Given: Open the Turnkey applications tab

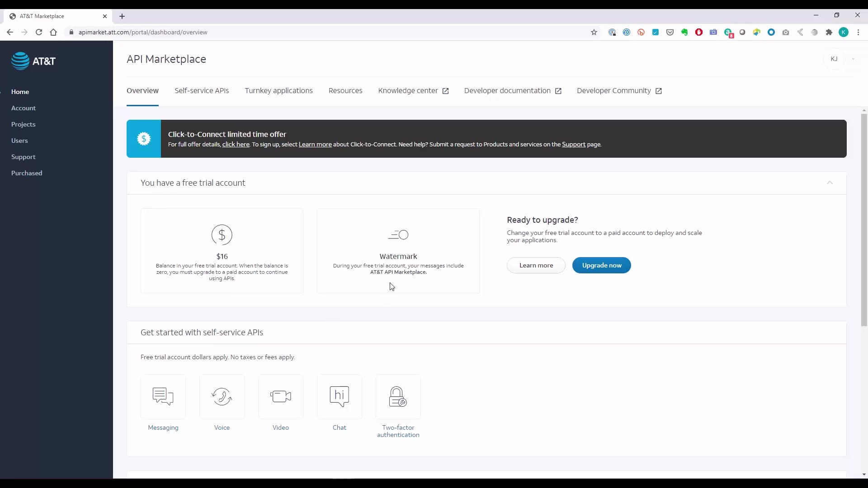Looking at the screenshot, I should (x=278, y=91).
